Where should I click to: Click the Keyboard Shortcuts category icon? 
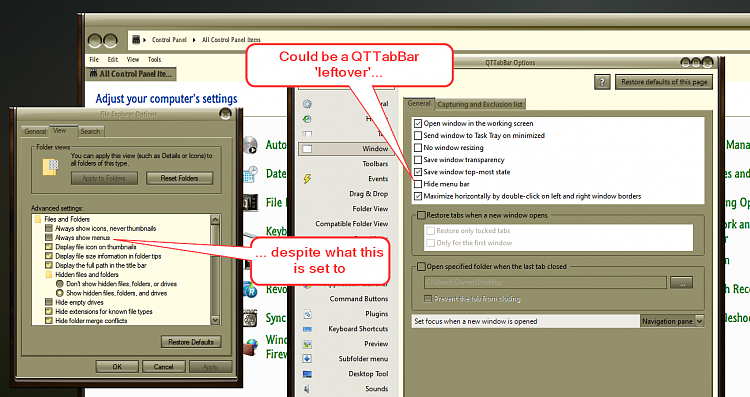308,329
